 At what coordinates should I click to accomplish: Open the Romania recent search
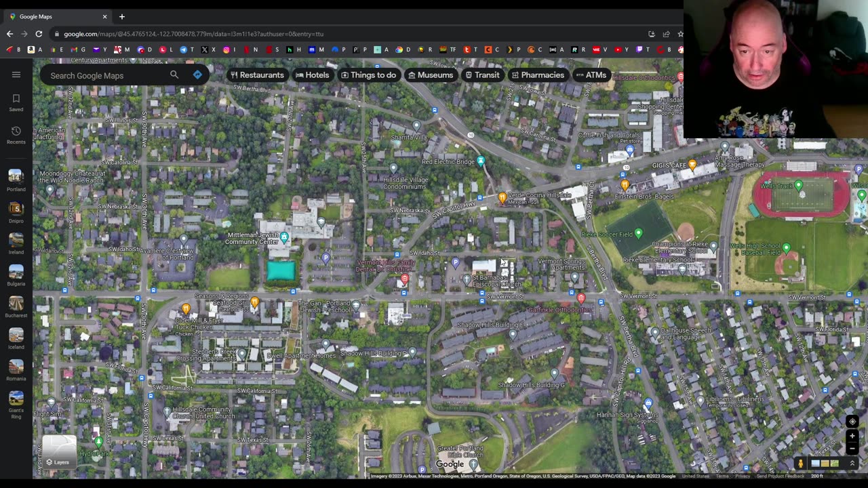(16, 369)
